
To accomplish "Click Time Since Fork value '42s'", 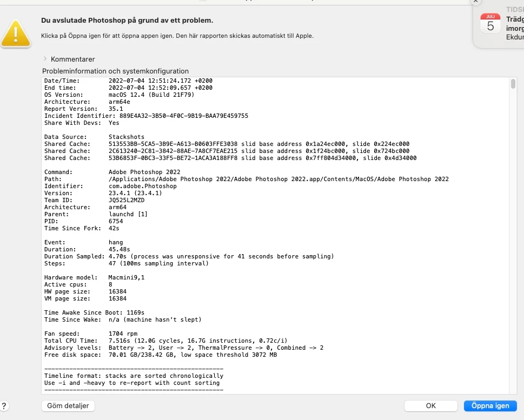I will (114, 228).
